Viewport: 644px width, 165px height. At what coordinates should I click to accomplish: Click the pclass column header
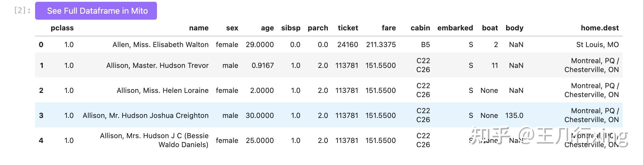point(62,28)
